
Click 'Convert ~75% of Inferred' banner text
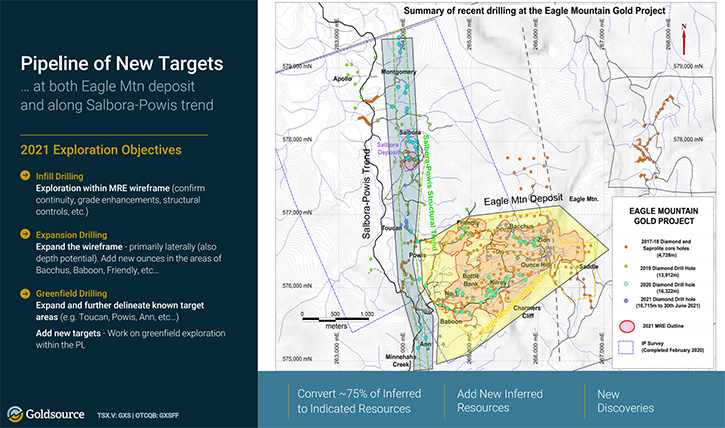click(359, 394)
